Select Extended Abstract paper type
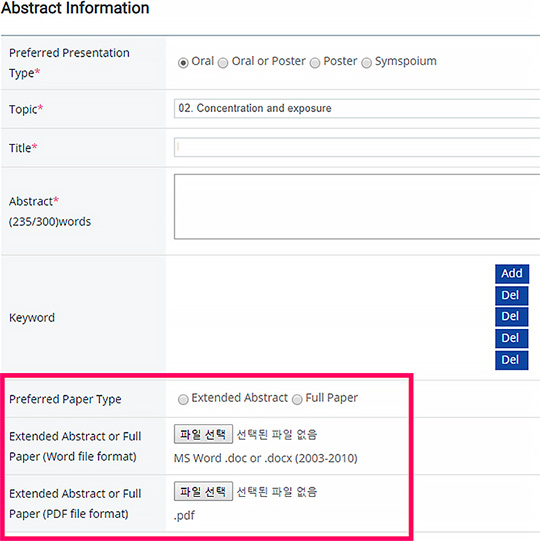This screenshot has width=540, height=541. 183,399
